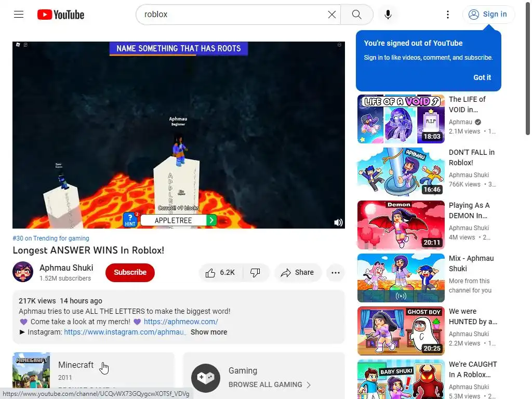Image resolution: width=532 pixels, height=399 pixels.
Task: Click the Sign in button
Action: pyautogui.click(x=488, y=14)
